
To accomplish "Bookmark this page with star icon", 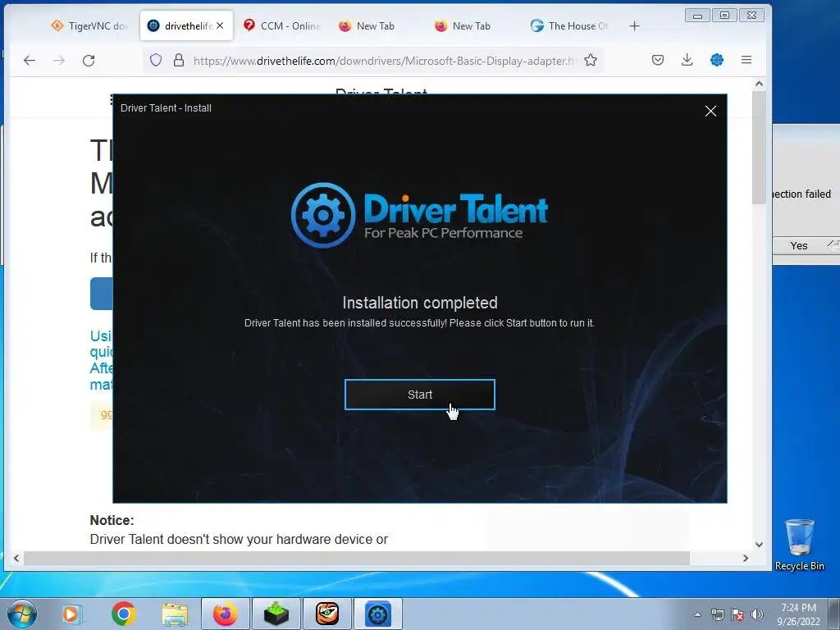I will point(591,60).
